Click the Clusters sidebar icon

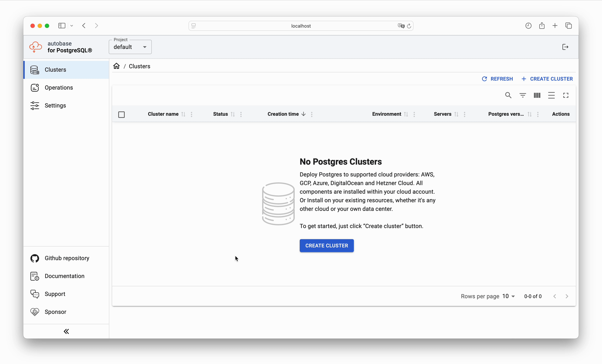click(x=35, y=70)
